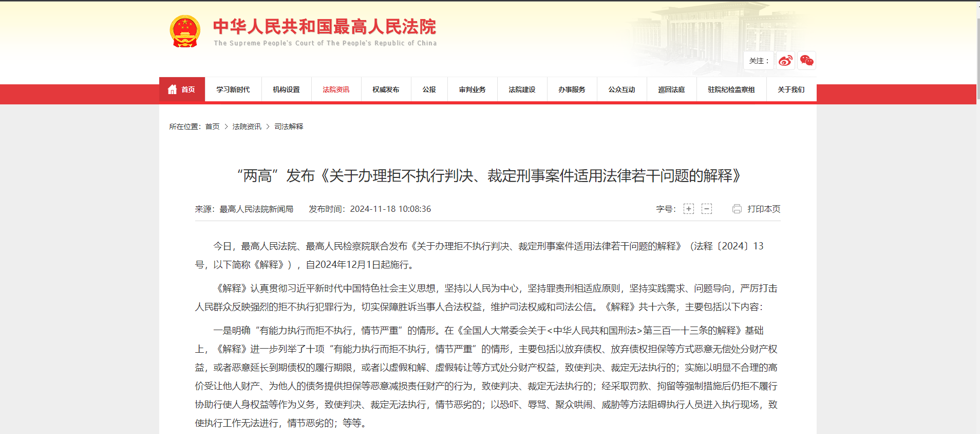Click the national emblem logo

pos(185,31)
